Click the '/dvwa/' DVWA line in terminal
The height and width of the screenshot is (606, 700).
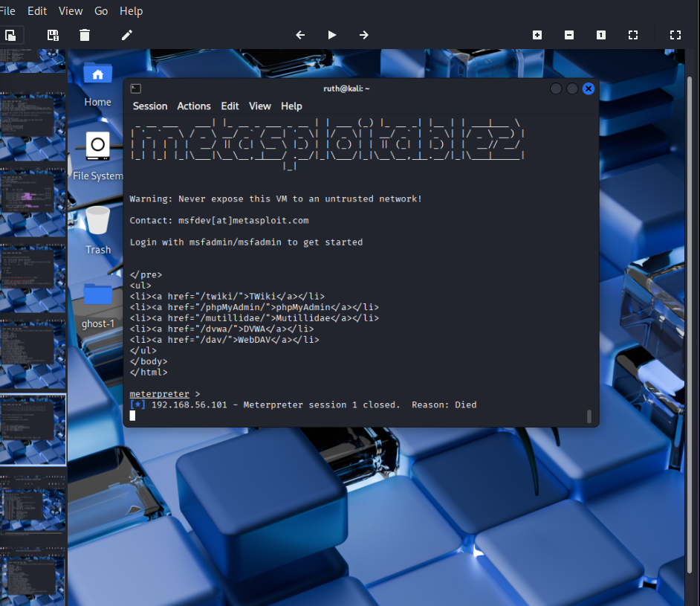pos(221,329)
